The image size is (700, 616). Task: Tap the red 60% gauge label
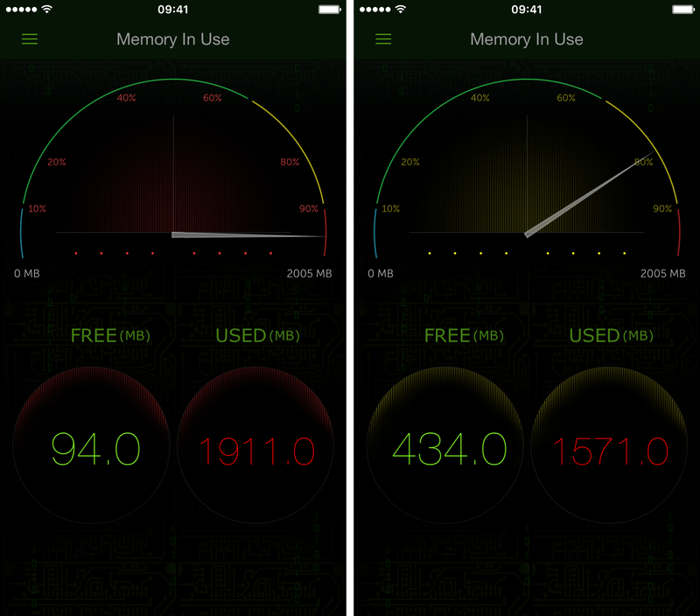pyautogui.click(x=213, y=98)
